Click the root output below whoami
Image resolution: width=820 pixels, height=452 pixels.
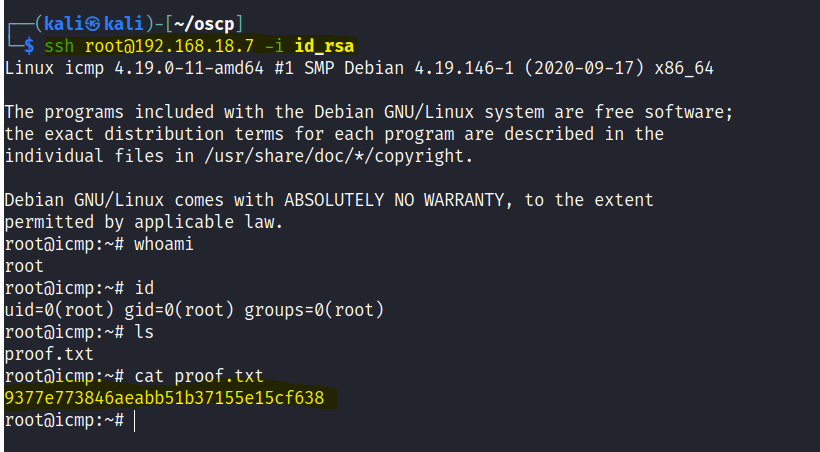(24, 267)
